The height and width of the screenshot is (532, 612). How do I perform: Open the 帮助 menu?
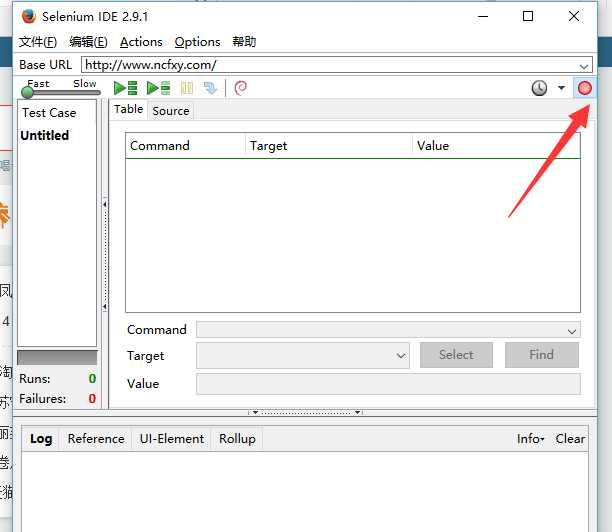point(244,42)
